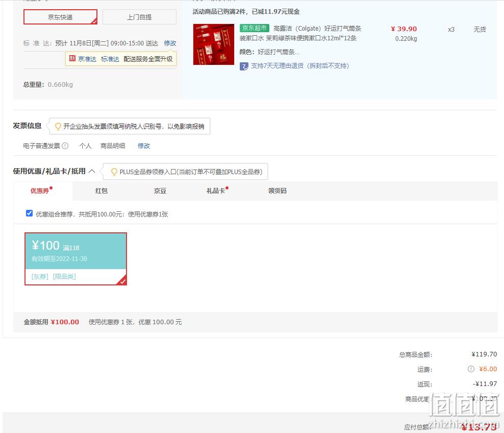Open PLUS全品券领券入口 link

click(191, 172)
